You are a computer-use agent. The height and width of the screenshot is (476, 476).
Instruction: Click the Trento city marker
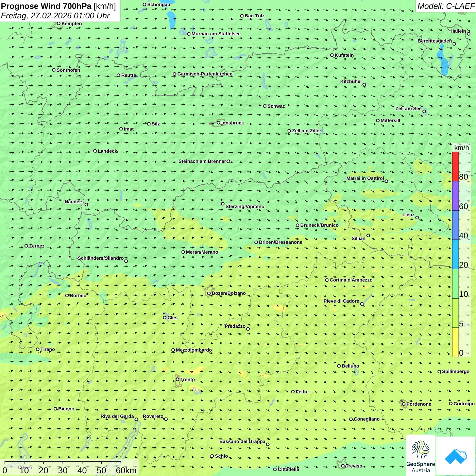click(x=177, y=379)
